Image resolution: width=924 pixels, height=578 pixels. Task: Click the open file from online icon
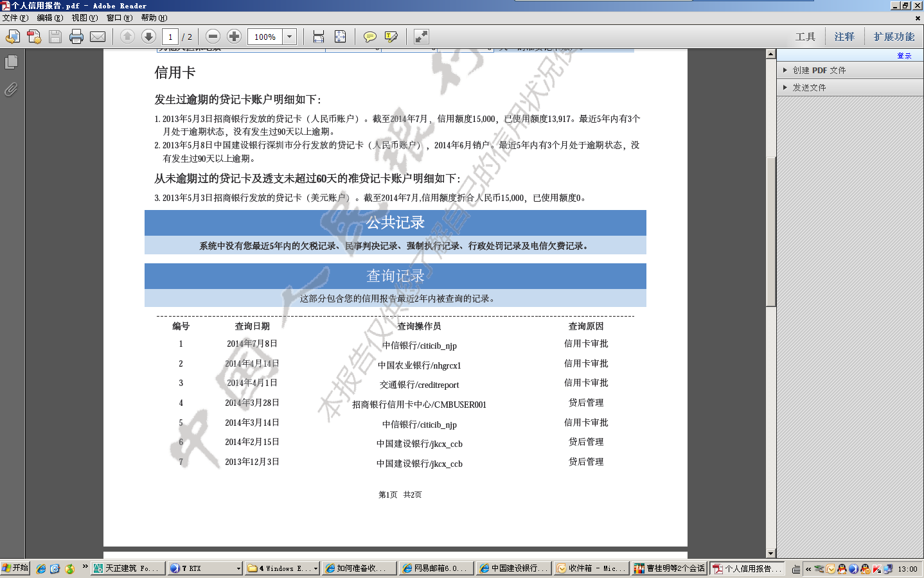[13, 37]
